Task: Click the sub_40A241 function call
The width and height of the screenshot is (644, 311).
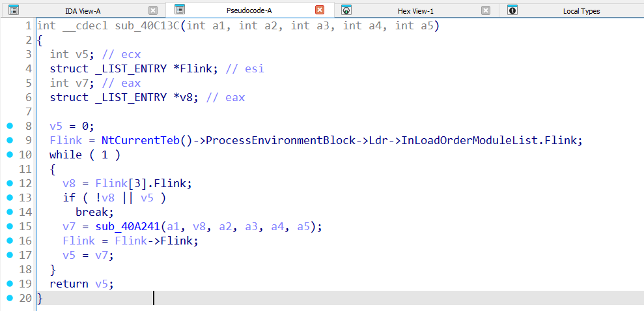Action: pyautogui.click(x=128, y=226)
